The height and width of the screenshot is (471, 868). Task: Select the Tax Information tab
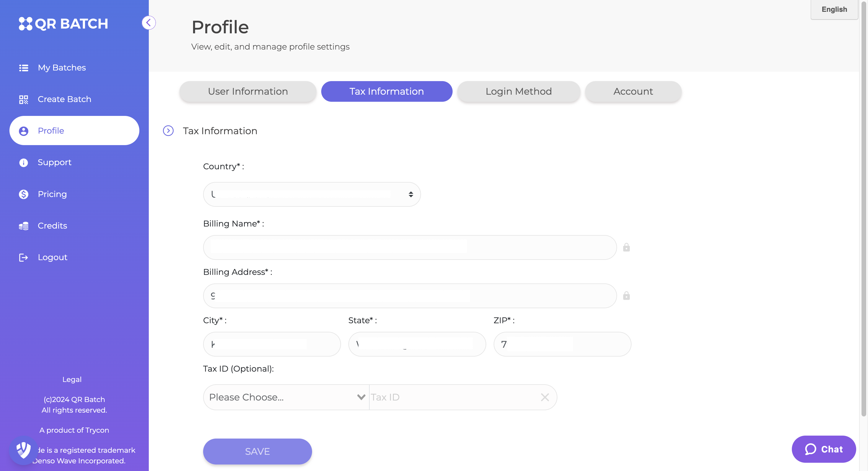pos(386,91)
